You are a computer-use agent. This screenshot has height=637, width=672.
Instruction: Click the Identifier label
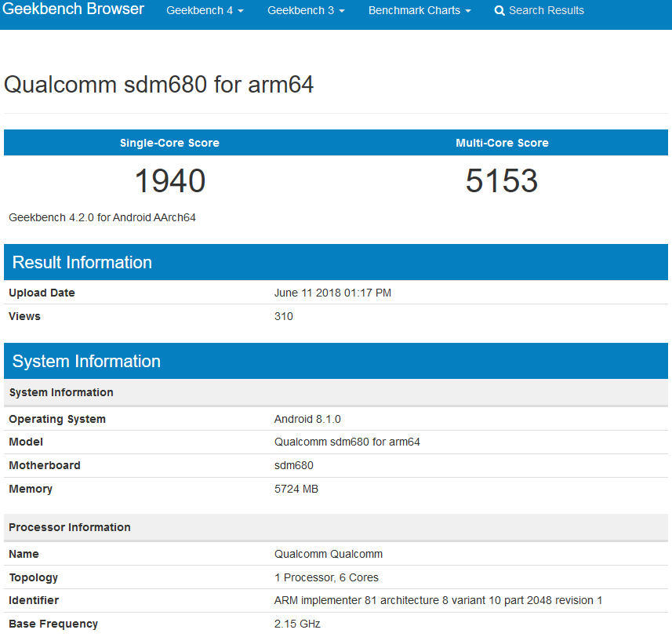(x=34, y=601)
